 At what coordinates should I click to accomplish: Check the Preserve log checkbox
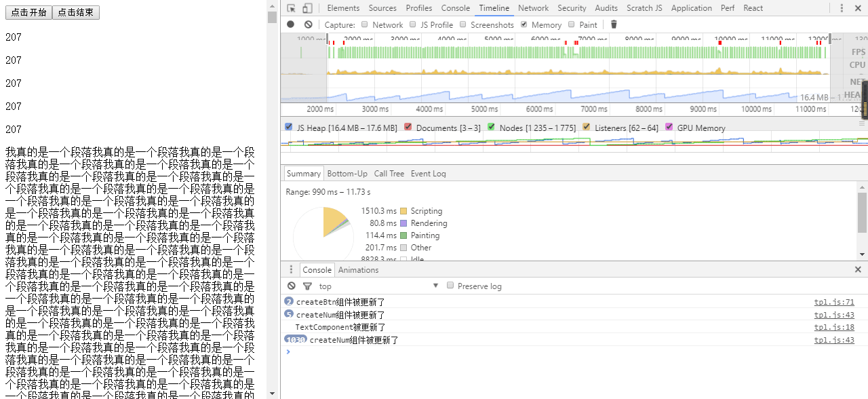click(x=450, y=285)
